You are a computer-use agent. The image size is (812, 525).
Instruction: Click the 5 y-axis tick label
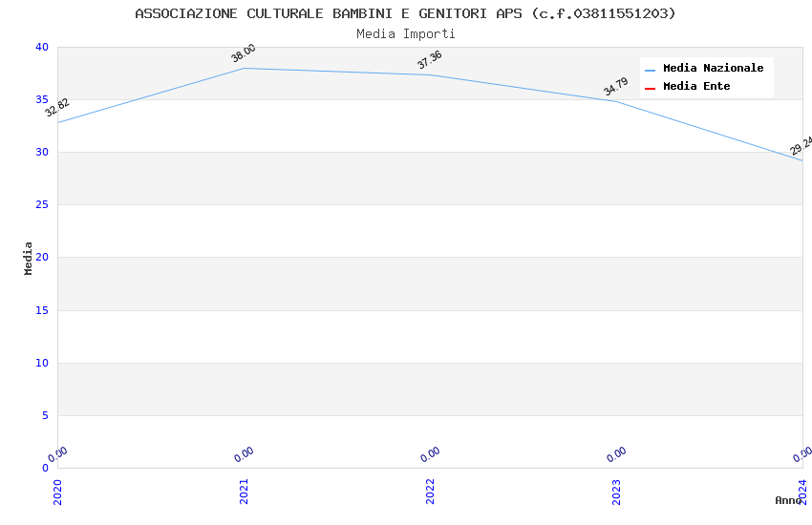click(x=46, y=416)
